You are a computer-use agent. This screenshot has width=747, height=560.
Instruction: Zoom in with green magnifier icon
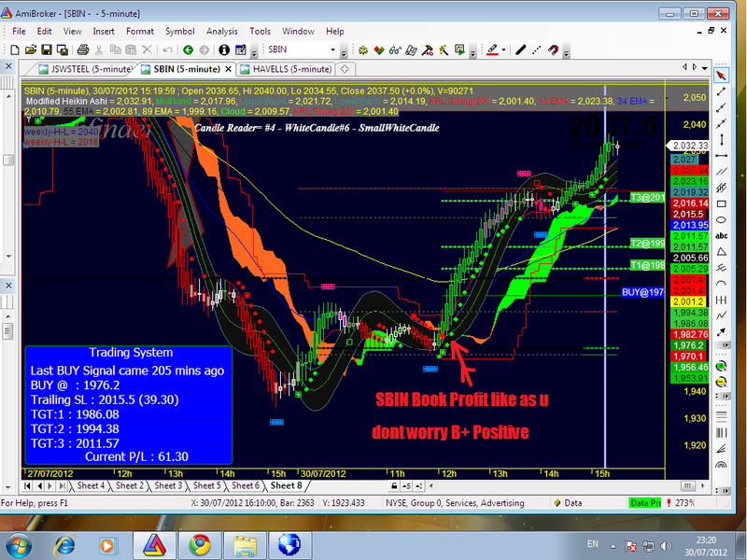click(721, 366)
